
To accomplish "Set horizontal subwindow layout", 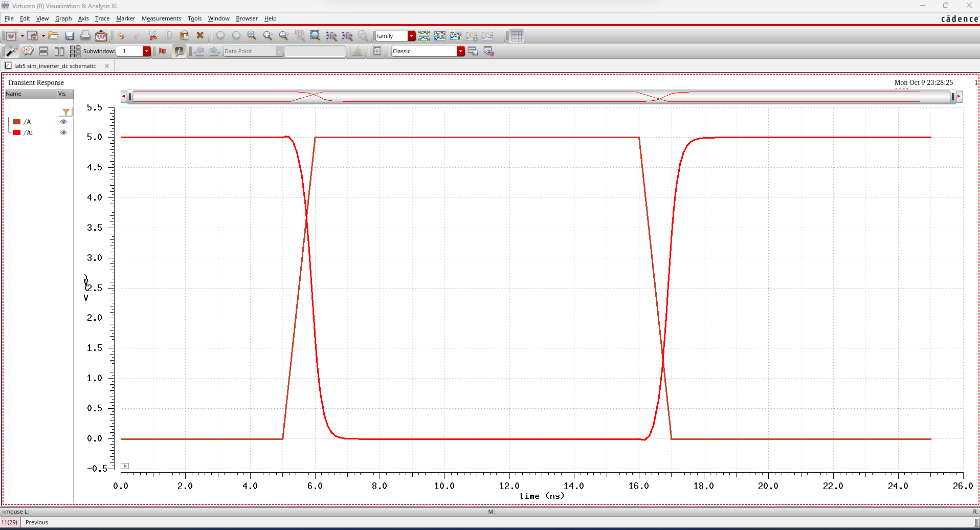I will click(59, 51).
